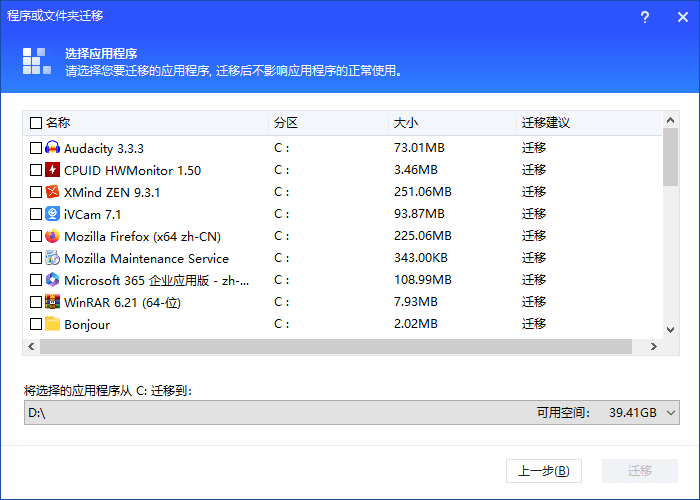Click the XMind ZEN red icon

pos(52,192)
